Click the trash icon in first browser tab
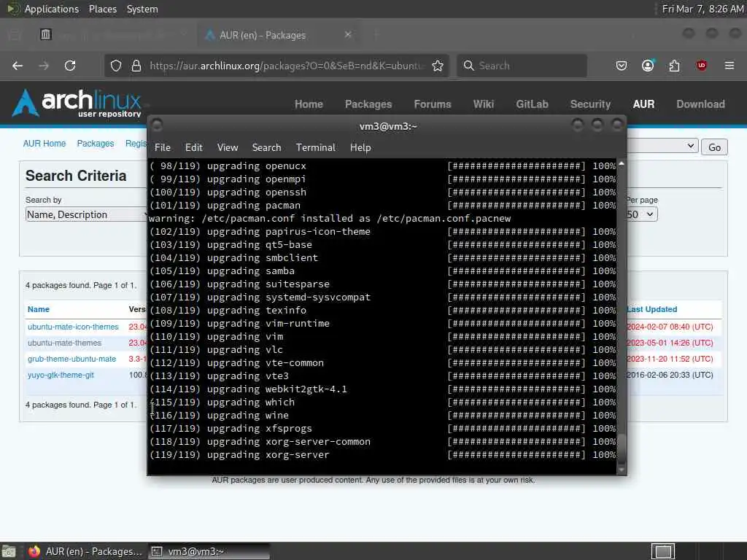Image resolution: width=747 pixels, height=560 pixels. point(46,34)
